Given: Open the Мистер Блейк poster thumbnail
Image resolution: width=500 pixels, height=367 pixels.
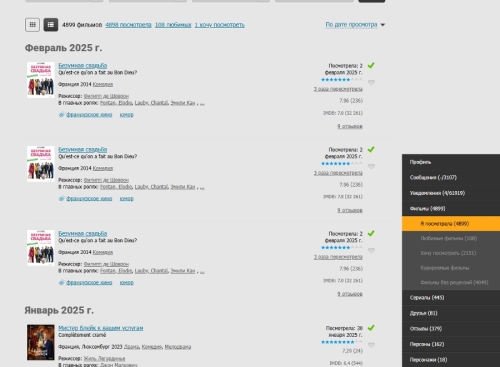Looking at the screenshot, I should [41, 342].
